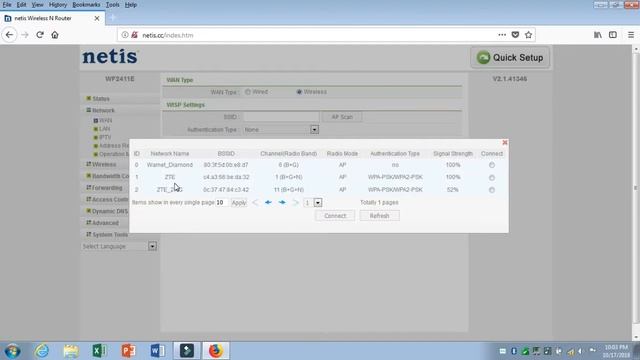Toggle the sidebar view icon

coord(613,35)
